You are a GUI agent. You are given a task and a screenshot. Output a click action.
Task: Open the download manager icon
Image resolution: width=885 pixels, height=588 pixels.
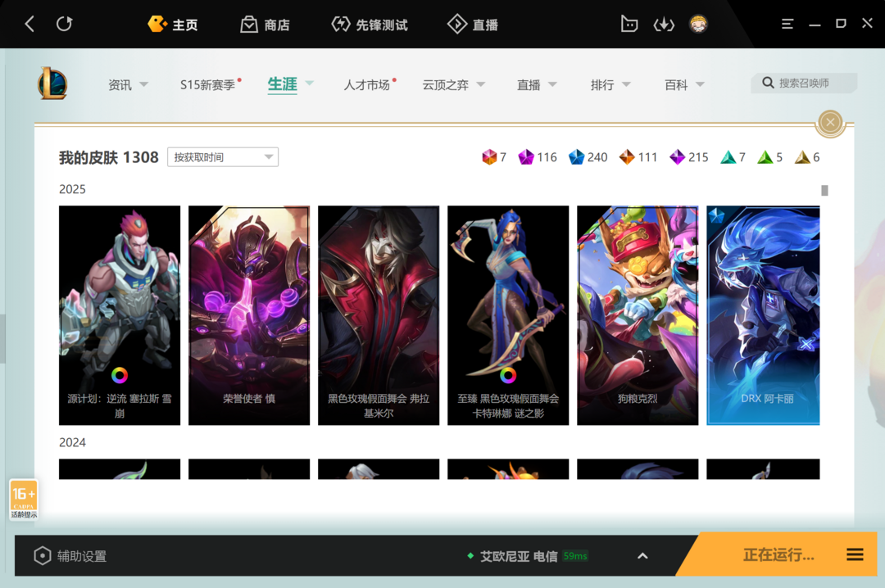(664, 25)
